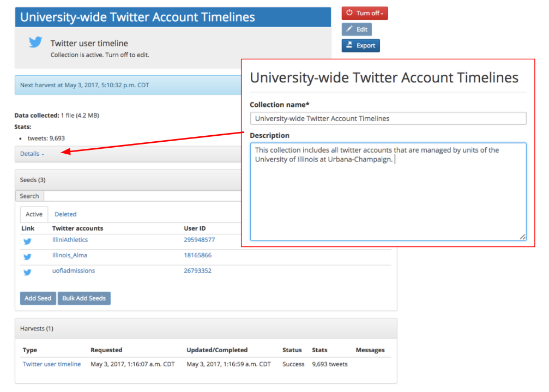Click the Search button for seeds
This screenshot has width=549, height=392.
tap(29, 196)
